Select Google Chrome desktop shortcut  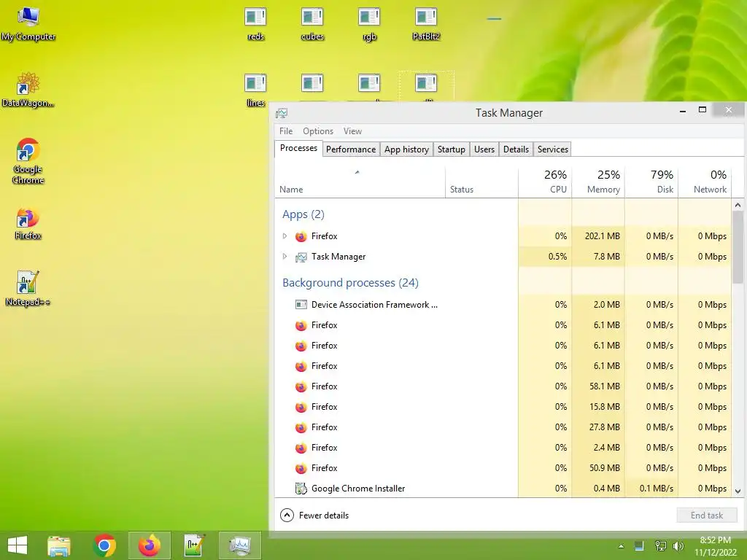point(28,160)
